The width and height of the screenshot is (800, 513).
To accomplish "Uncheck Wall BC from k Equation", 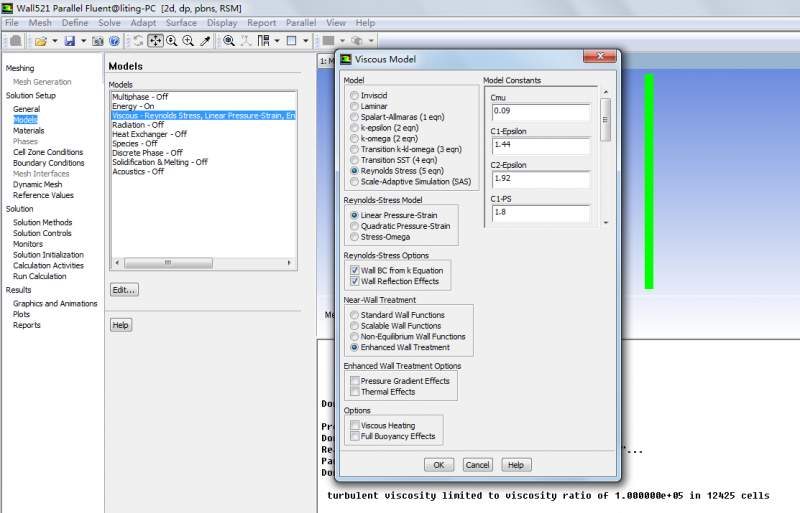I will pos(355,270).
